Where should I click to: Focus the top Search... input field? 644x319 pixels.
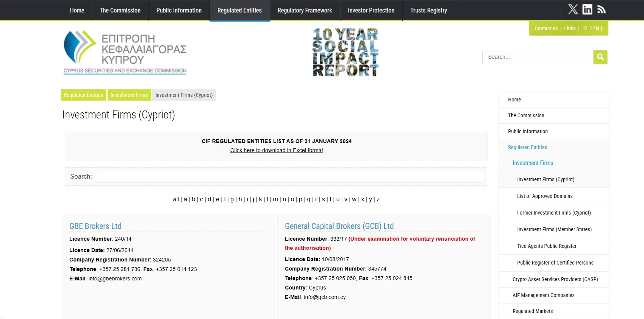coord(538,57)
